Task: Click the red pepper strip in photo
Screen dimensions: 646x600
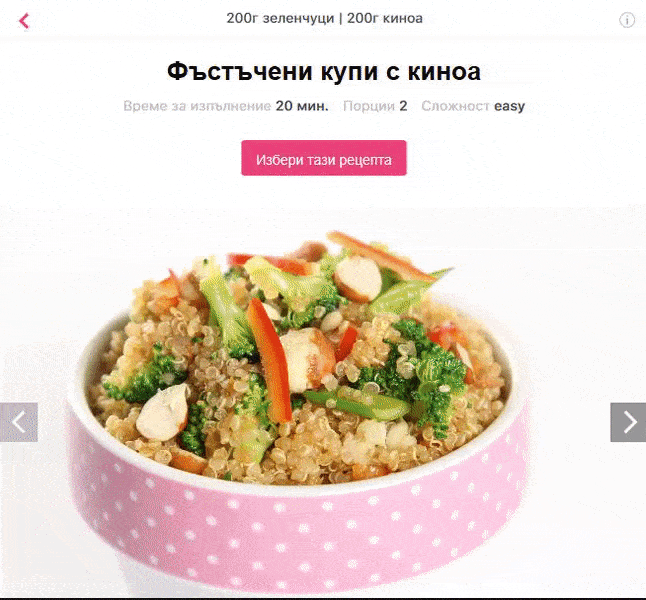Action: tap(270, 359)
